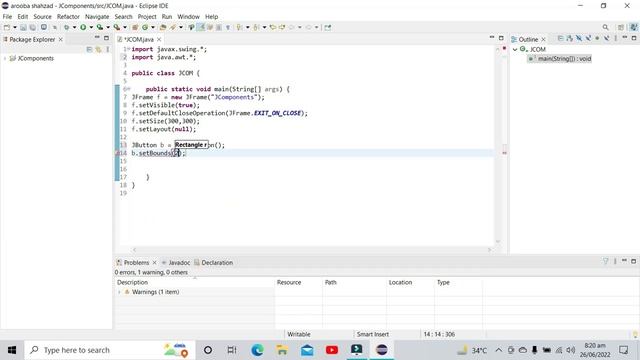Click the External Tools run icon
Screen dimensions: 640x360
[x=117, y=27]
